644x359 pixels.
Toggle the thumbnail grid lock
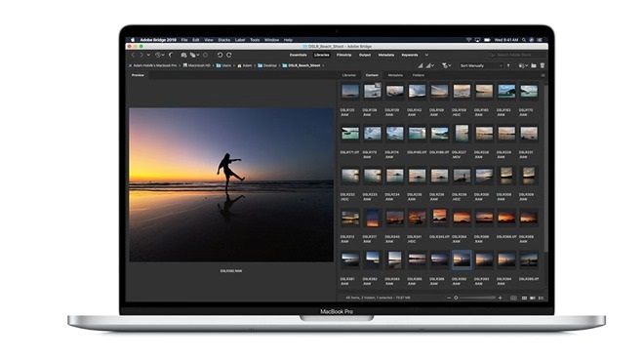(x=513, y=298)
